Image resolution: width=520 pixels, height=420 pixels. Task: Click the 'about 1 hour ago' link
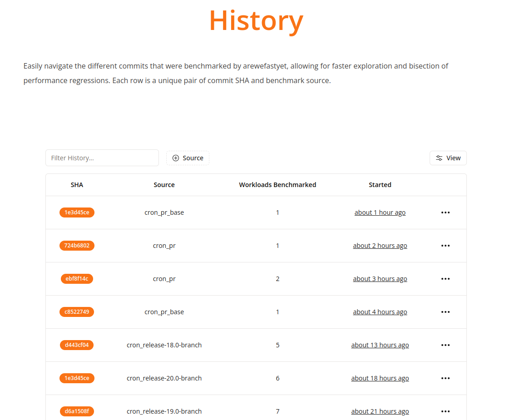(380, 212)
